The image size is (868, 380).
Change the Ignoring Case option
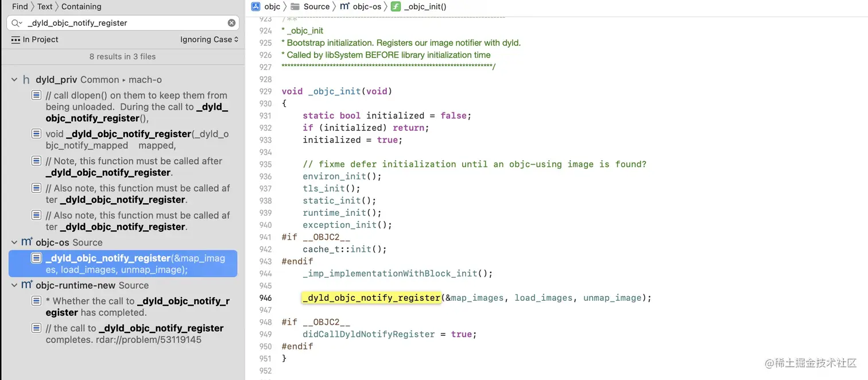(209, 40)
